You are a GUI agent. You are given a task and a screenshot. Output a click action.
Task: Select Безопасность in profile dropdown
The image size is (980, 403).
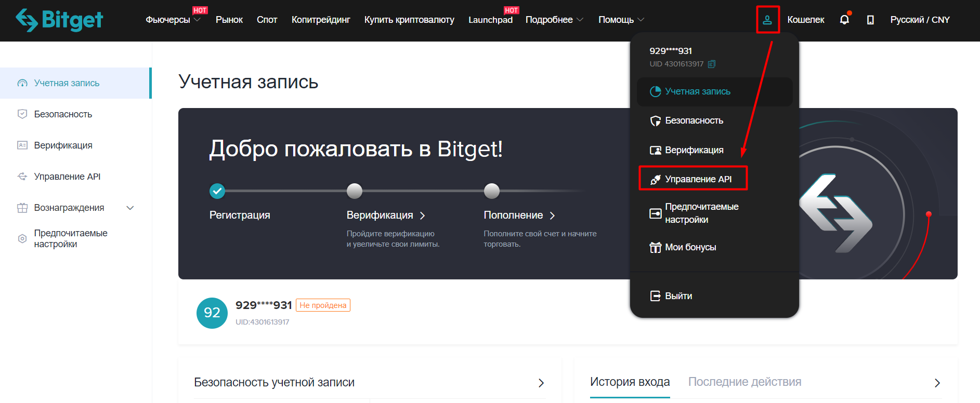(714, 121)
